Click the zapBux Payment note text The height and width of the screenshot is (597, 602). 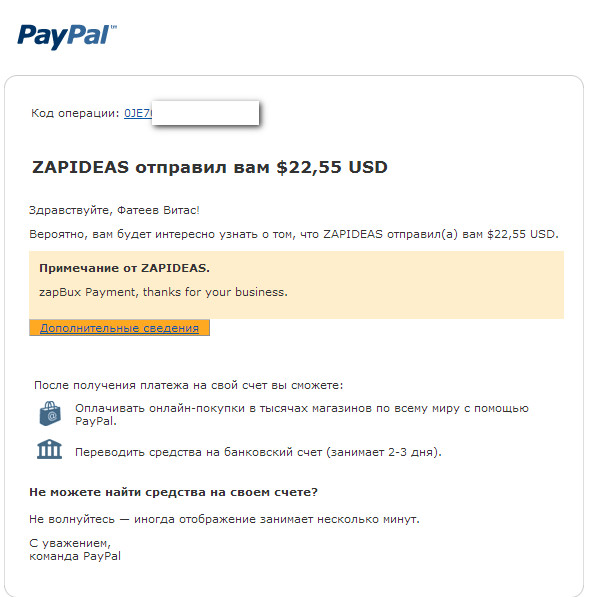point(163,292)
